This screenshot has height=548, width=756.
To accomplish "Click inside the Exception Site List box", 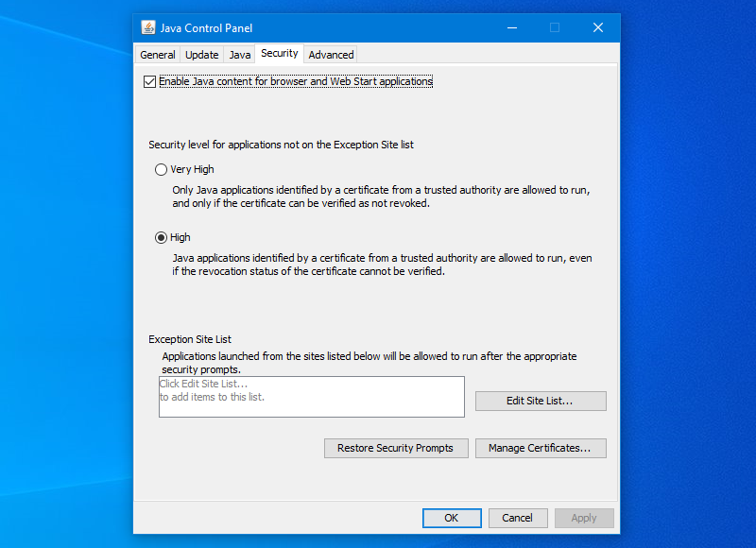I will (311, 396).
